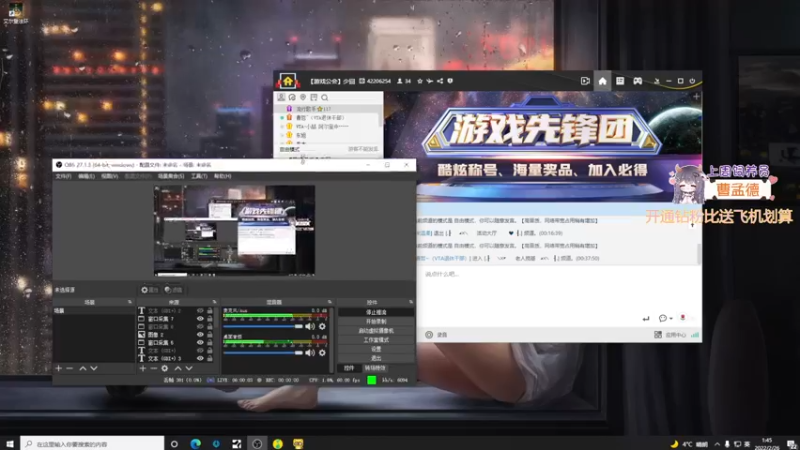Click YY chat input box 说点什么吧
This screenshot has height=450, width=800.
[x=559, y=288]
